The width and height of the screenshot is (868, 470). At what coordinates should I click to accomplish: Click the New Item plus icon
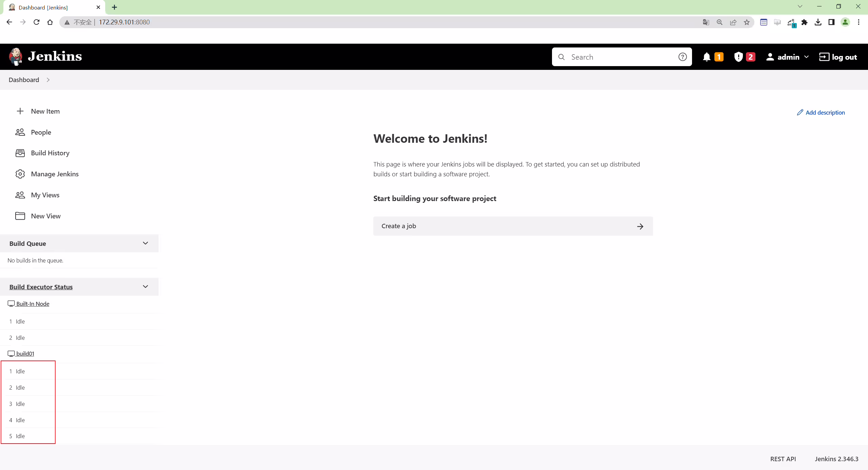coord(20,111)
